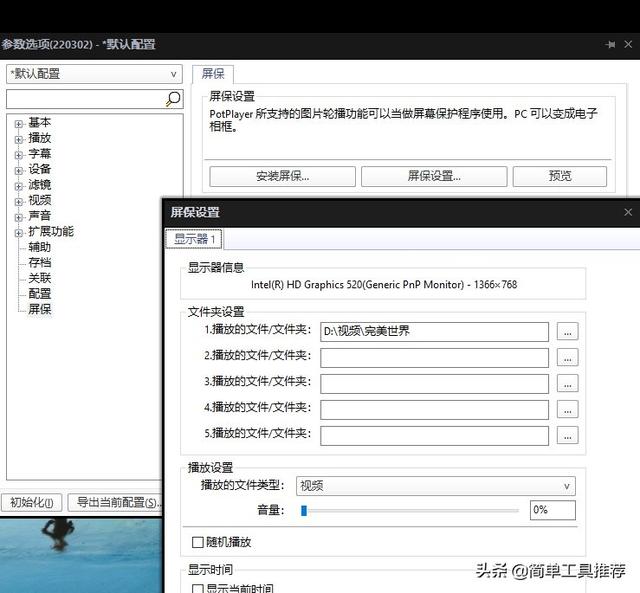This screenshot has height=593, width=640.
Task: Click the 音量 volume slider handle
Action: click(x=304, y=510)
